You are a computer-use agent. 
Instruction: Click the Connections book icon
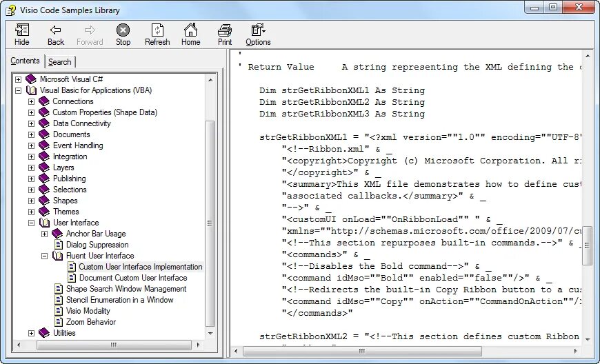click(44, 101)
